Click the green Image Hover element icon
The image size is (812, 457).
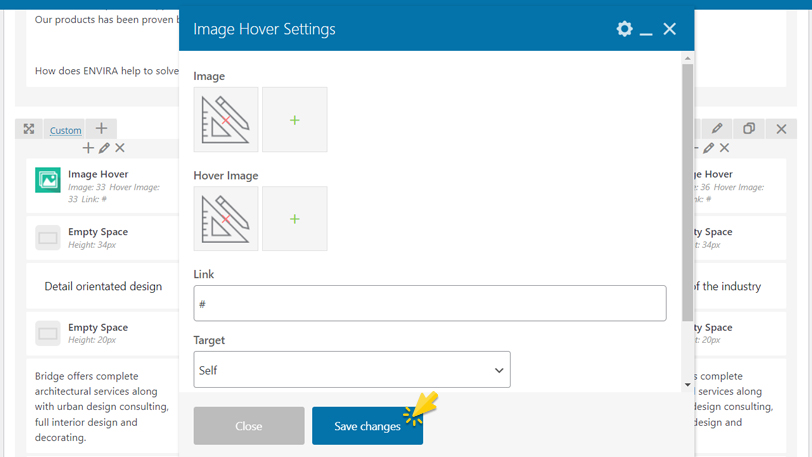pos(48,179)
